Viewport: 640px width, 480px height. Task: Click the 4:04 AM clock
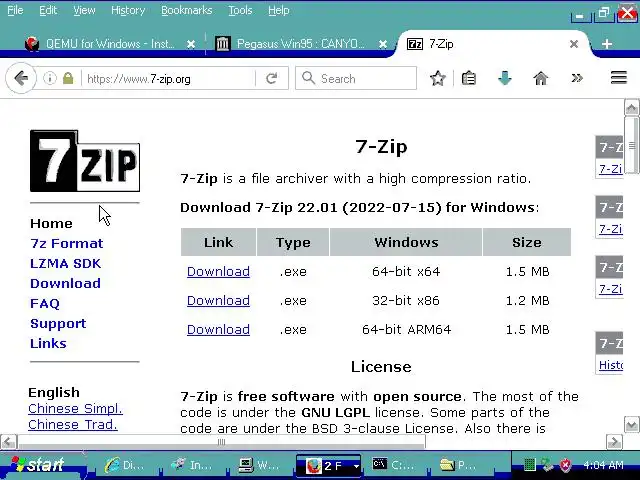click(x=603, y=465)
